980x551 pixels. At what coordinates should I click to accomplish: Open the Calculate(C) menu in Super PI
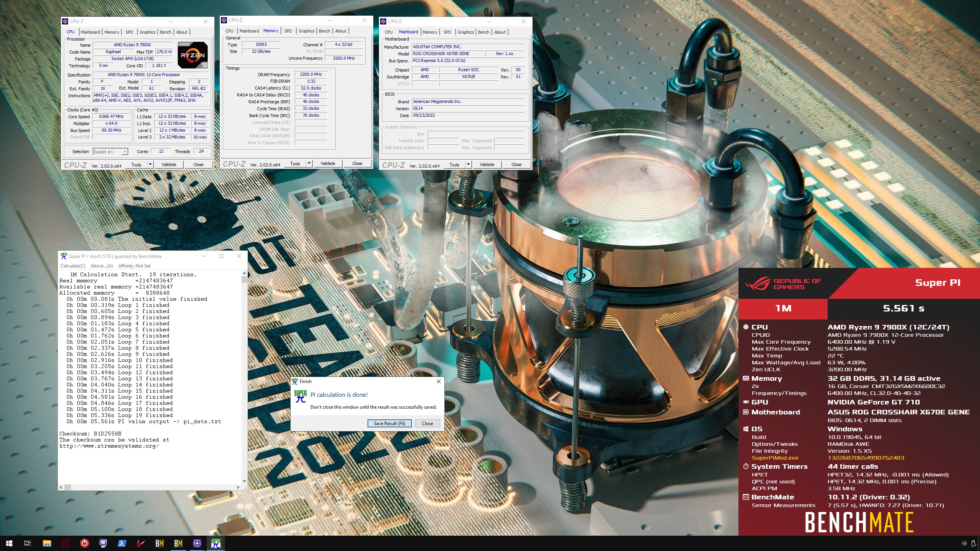pyautogui.click(x=73, y=266)
